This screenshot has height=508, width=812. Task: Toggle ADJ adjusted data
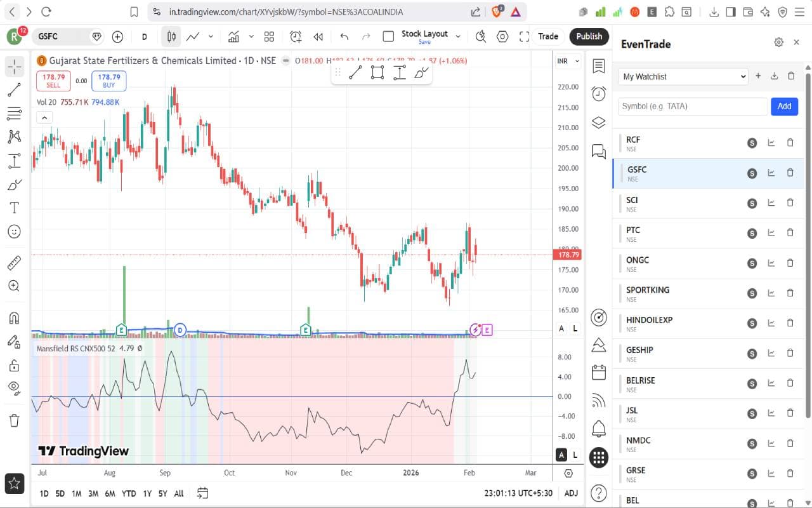tap(571, 493)
